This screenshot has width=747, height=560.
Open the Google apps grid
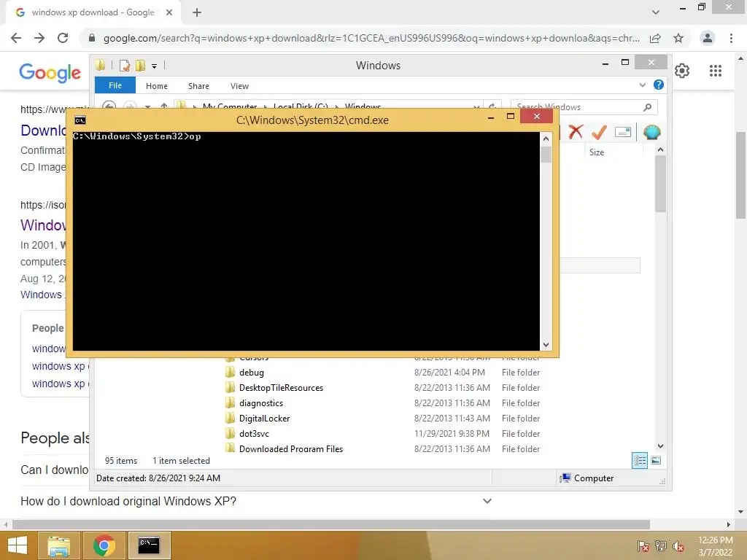[716, 71]
